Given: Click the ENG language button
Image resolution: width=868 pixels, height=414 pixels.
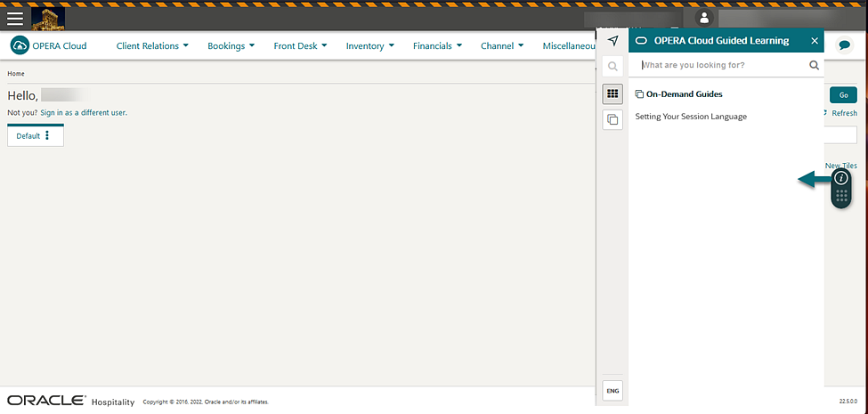Looking at the screenshot, I should 612,391.
